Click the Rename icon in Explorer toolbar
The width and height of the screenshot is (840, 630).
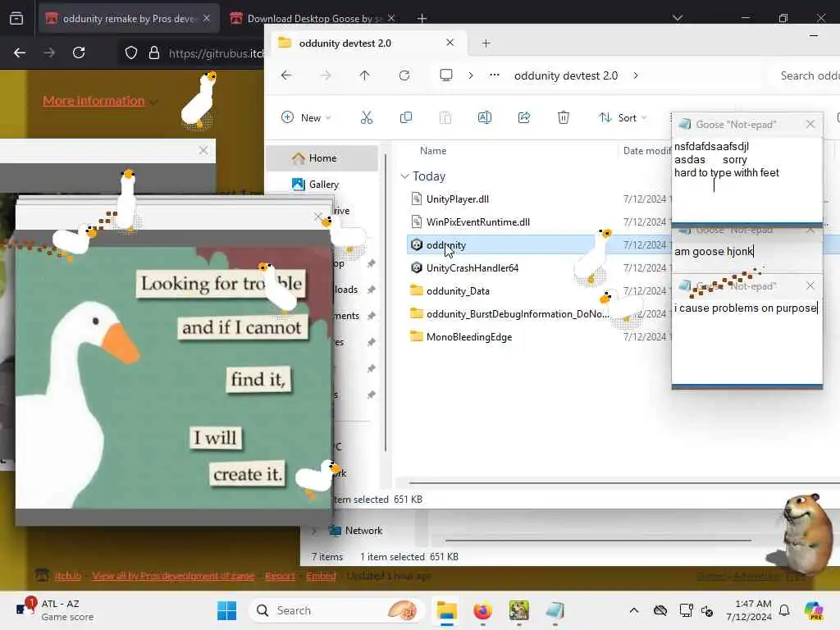point(484,117)
